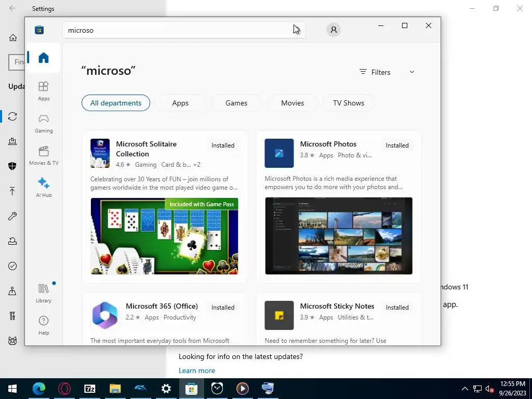Click the Microsoft Photos app icon
Screen dimensions: 532x399
click(x=279, y=153)
